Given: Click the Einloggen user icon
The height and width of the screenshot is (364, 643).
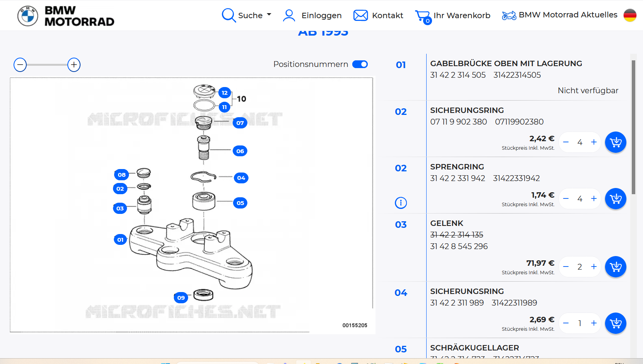Looking at the screenshot, I should [289, 15].
